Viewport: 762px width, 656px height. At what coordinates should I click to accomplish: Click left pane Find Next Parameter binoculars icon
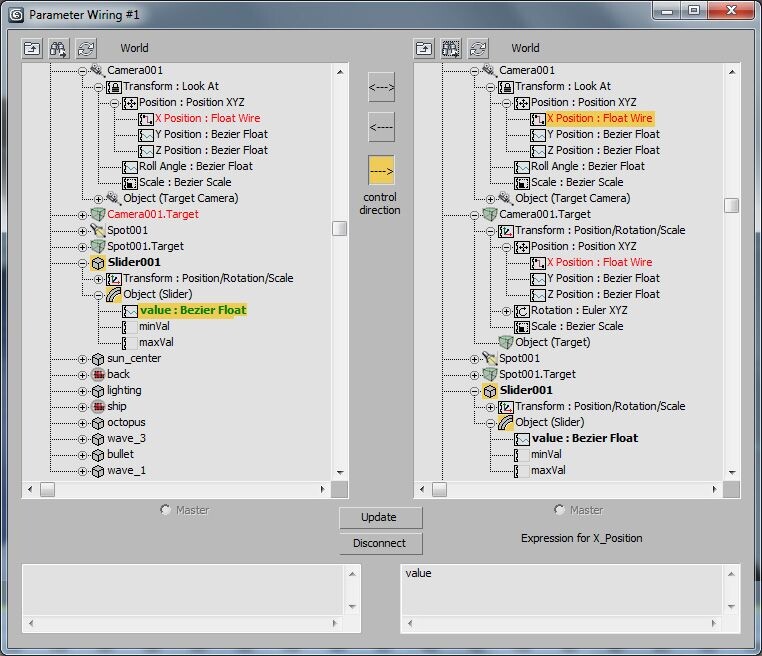coord(58,48)
